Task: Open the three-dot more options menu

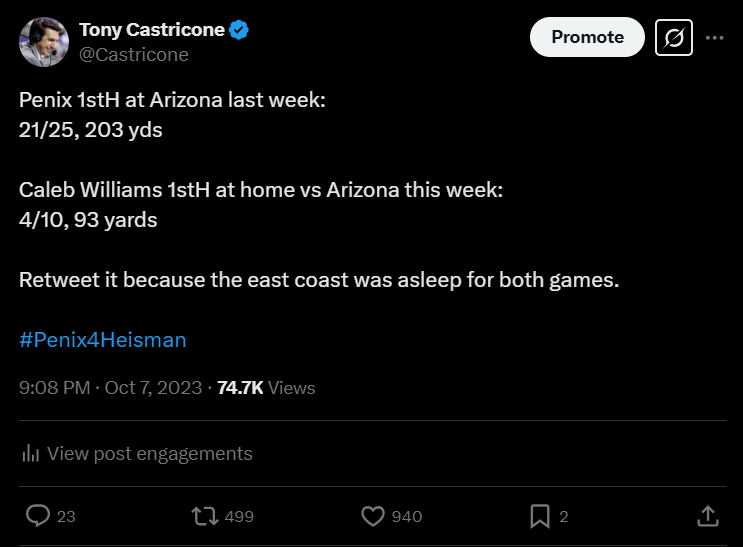Action: coord(715,38)
